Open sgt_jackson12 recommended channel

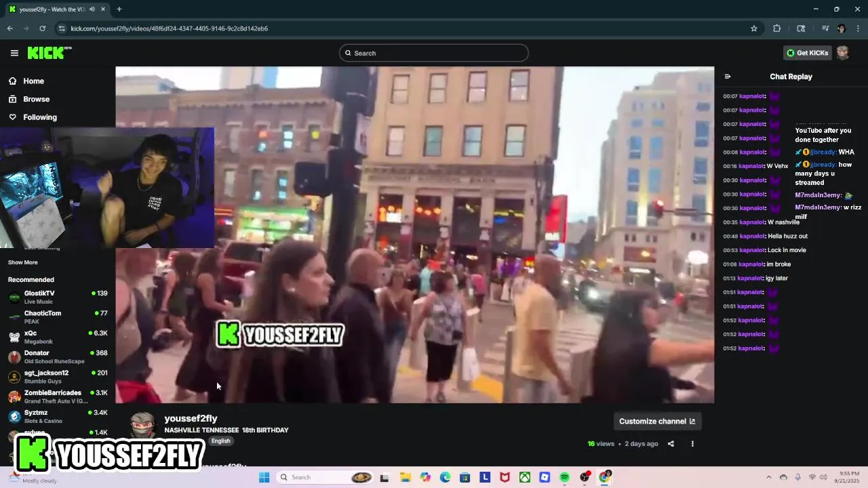point(58,376)
